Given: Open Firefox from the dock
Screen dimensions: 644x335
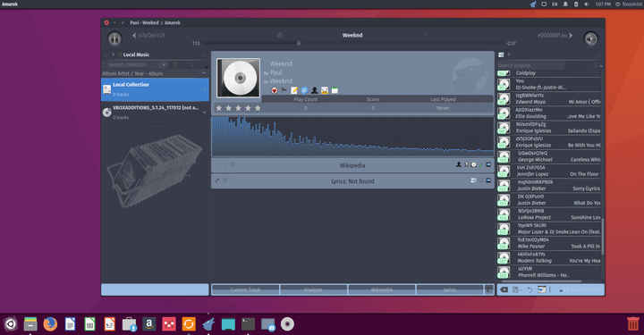Looking at the screenshot, I should (x=50, y=324).
